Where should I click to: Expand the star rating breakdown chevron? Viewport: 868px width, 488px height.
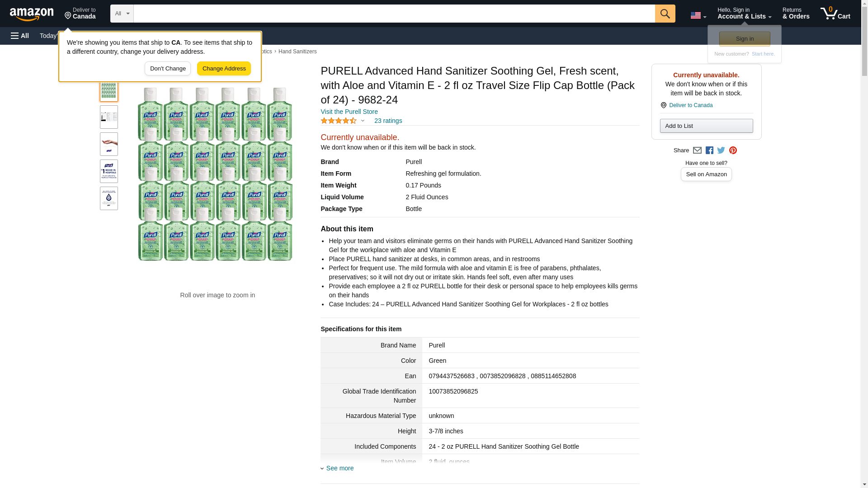coord(363,121)
